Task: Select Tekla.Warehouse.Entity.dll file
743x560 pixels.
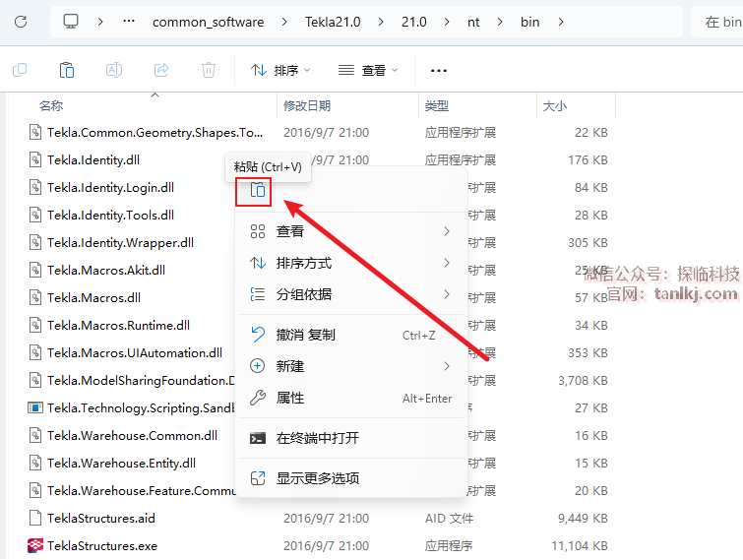Action: tap(121, 463)
